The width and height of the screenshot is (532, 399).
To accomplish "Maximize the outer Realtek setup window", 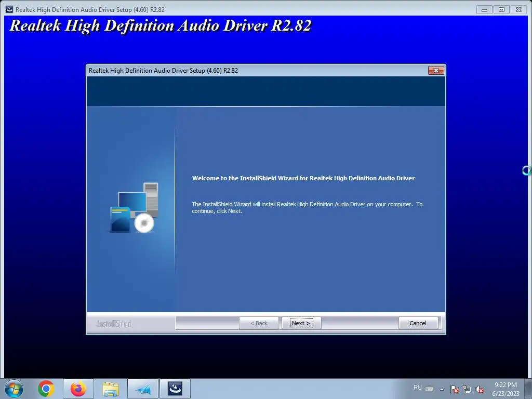I will click(501, 9).
